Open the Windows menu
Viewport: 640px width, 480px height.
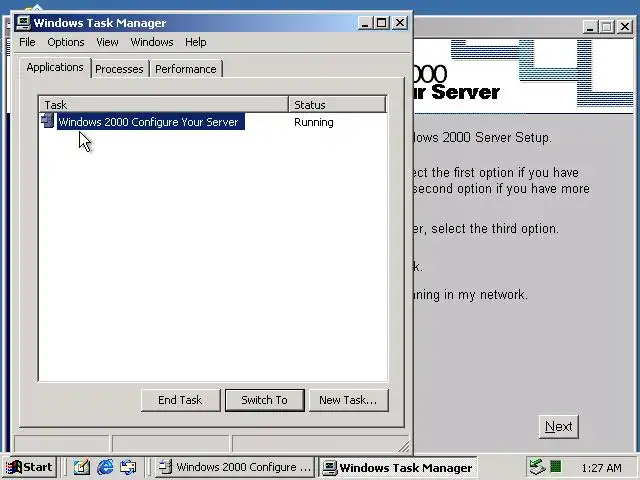[152, 42]
